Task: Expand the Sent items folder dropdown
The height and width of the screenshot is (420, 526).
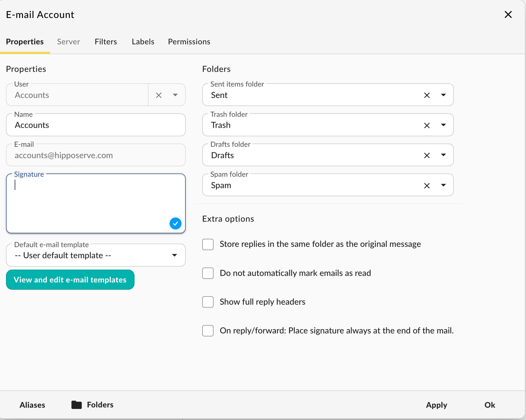Action: point(443,95)
